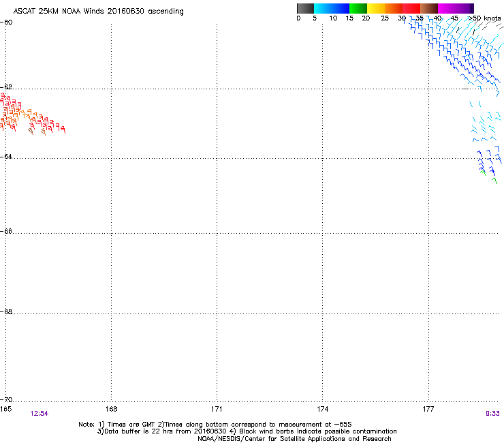
Task: Click the purple '12:54' time stamp
Action: 40,414
